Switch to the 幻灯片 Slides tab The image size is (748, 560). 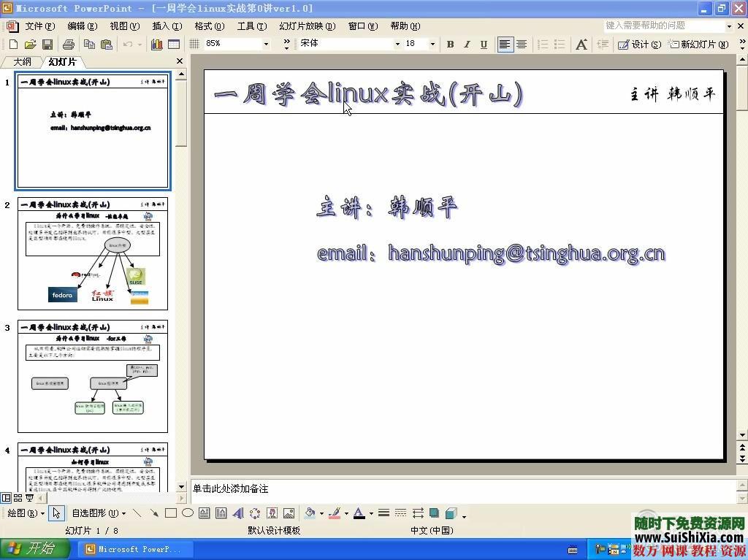click(63, 61)
